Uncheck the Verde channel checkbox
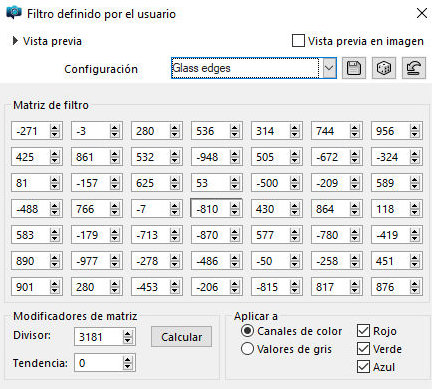This screenshot has width=432, height=389. [363, 349]
